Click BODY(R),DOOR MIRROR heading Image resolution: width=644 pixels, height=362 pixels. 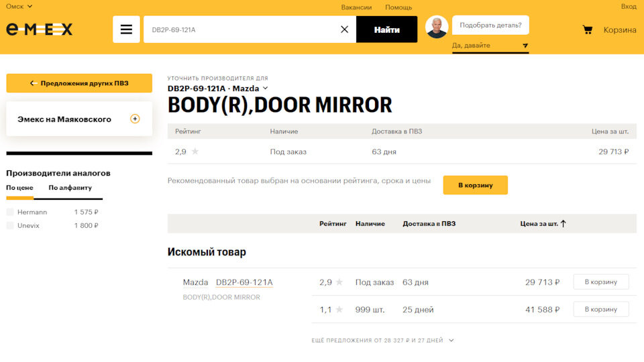click(280, 105)
